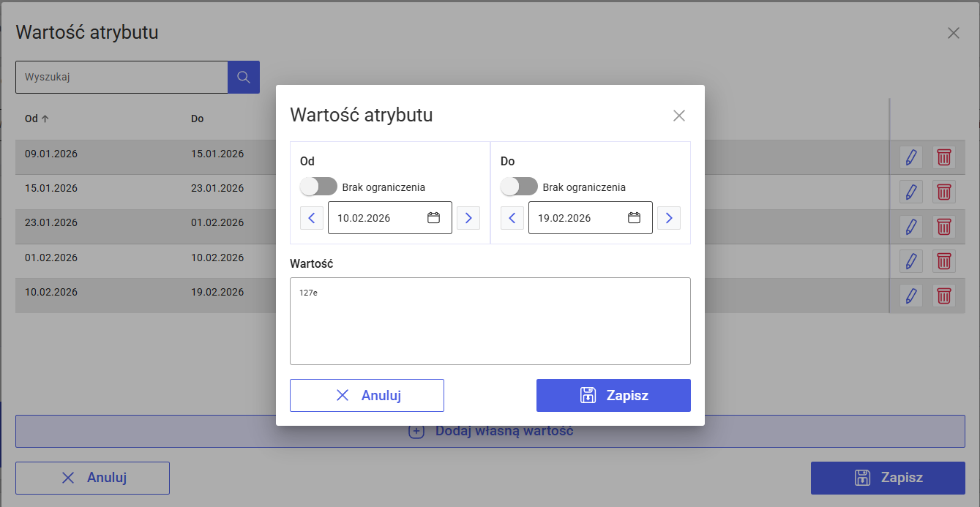
Task: Click Anuluj in the inner dialog
Action: click(x=367, y=395)
